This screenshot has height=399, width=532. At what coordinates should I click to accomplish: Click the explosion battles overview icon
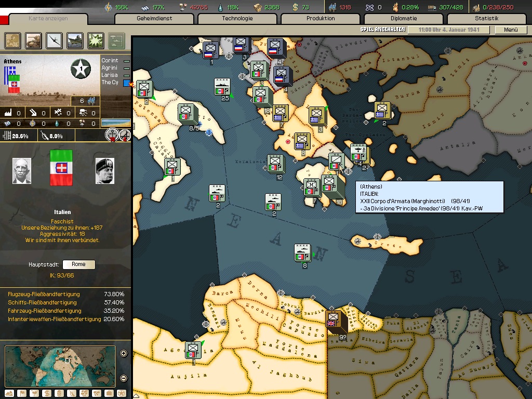point(96,40)
